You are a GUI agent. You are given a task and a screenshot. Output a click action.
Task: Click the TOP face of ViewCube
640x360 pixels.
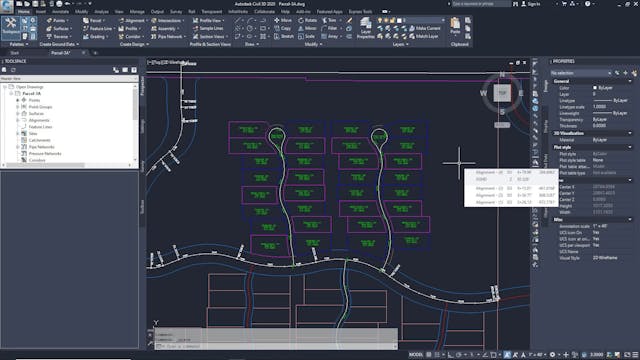502,93
